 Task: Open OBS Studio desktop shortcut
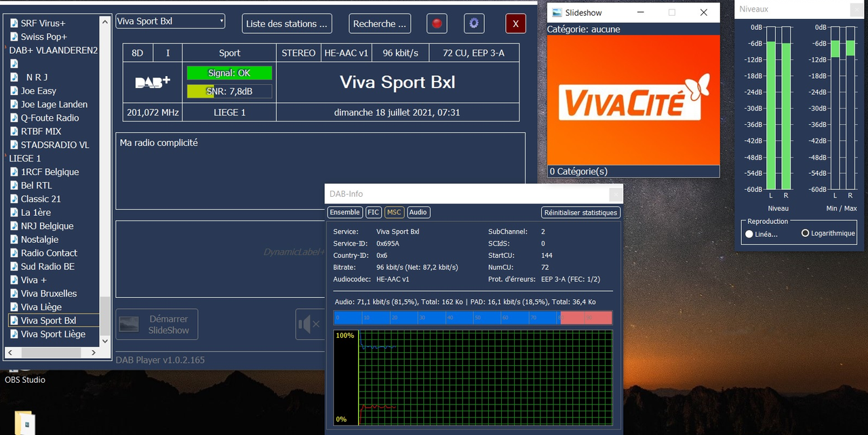(25, 375)
